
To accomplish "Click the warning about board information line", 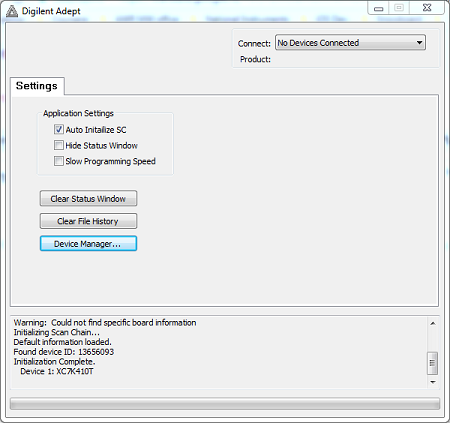I will click(105, 323).
